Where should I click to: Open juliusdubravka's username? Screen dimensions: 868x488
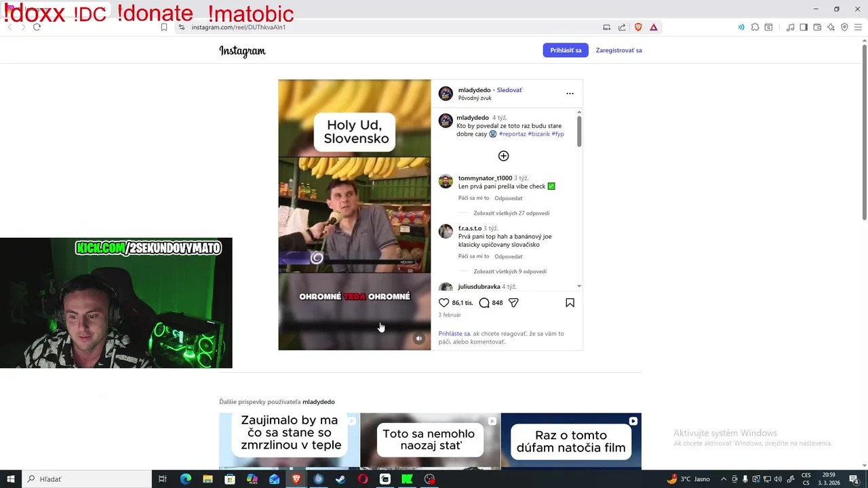tap(479, 287)
